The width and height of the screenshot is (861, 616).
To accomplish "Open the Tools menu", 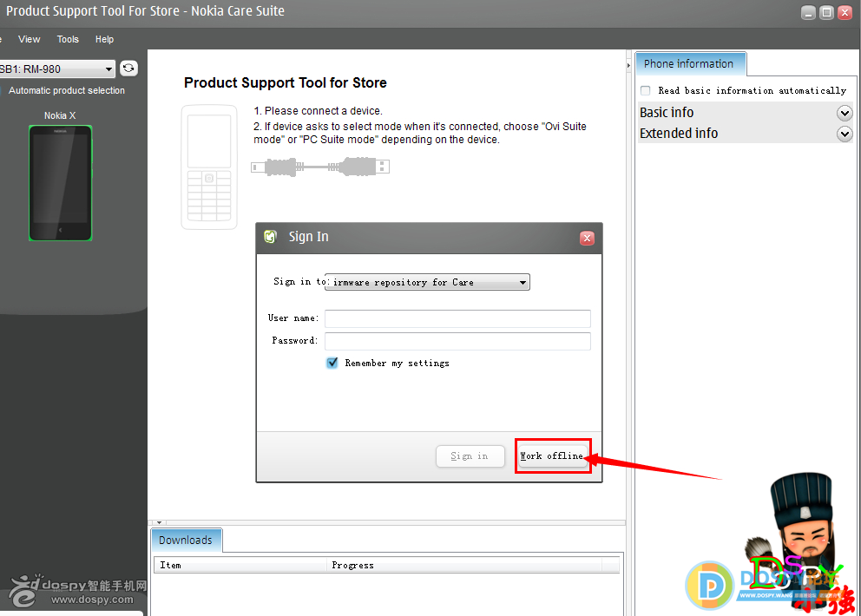I will [x=68, y=40].
